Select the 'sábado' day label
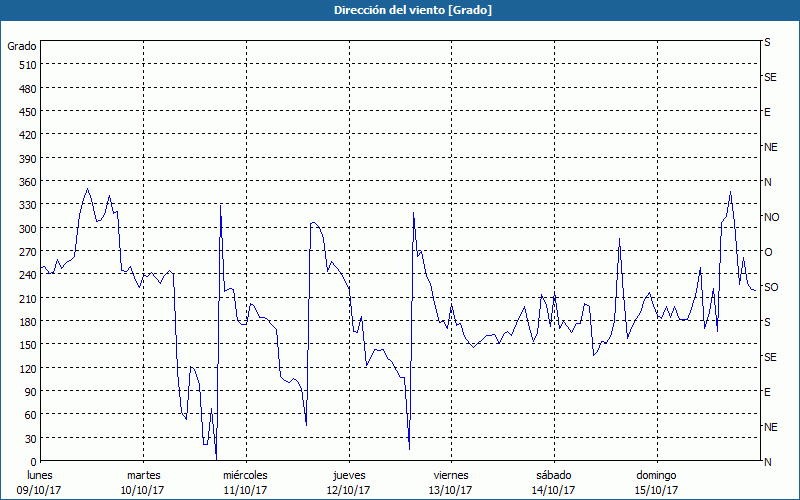The height and width of the screenshot is (500, 800). (553, 475)
